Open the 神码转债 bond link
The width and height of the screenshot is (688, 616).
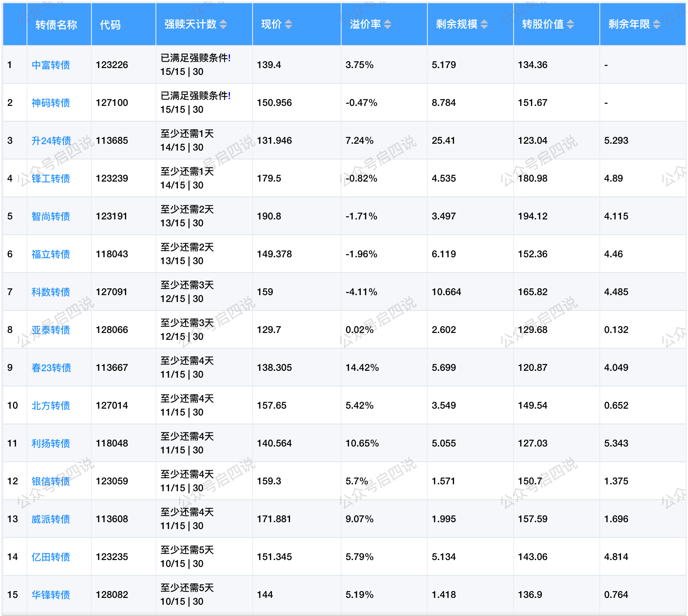(51, 103)
